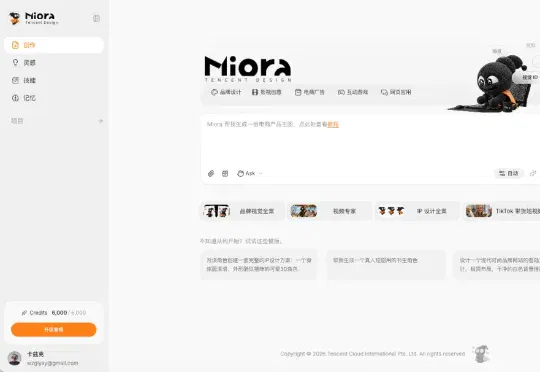Expand the 项目 section arrow
This screenshot has height=372, width=540.
coord(100,121)
